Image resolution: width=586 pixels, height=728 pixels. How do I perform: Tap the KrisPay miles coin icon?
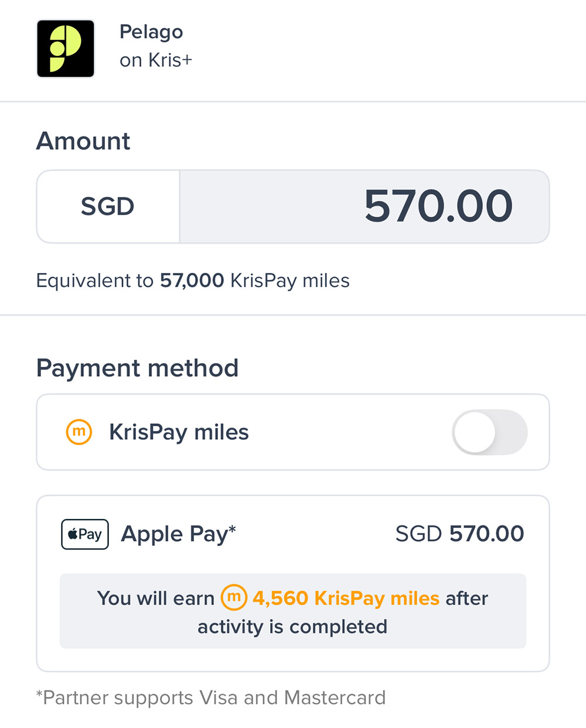point(79,432)
